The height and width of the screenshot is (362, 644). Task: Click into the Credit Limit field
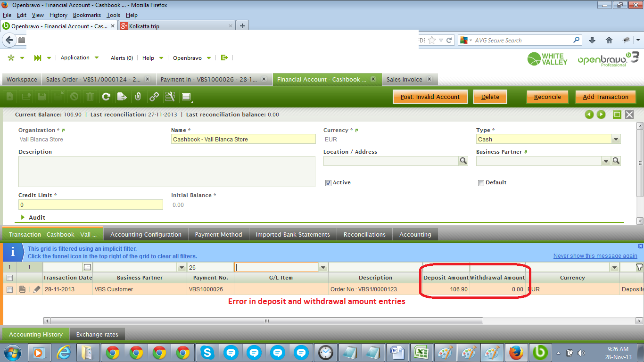click(91, 205)
